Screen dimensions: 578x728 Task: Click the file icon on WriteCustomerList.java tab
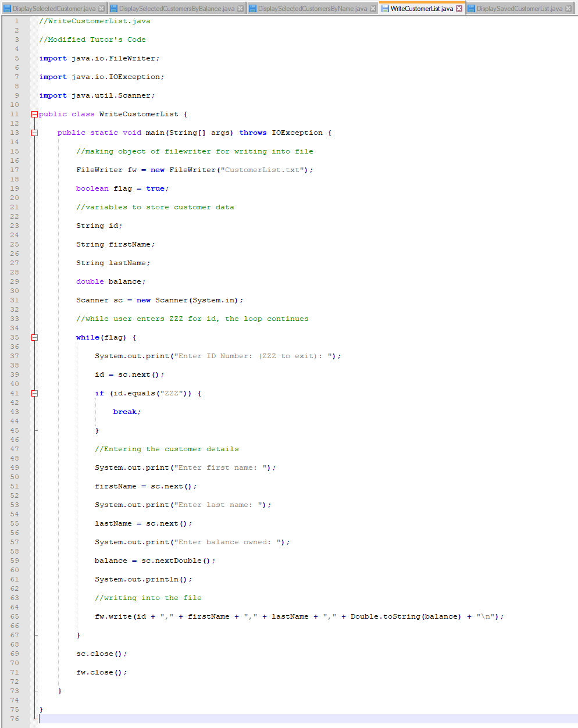(x=386, y=9)
